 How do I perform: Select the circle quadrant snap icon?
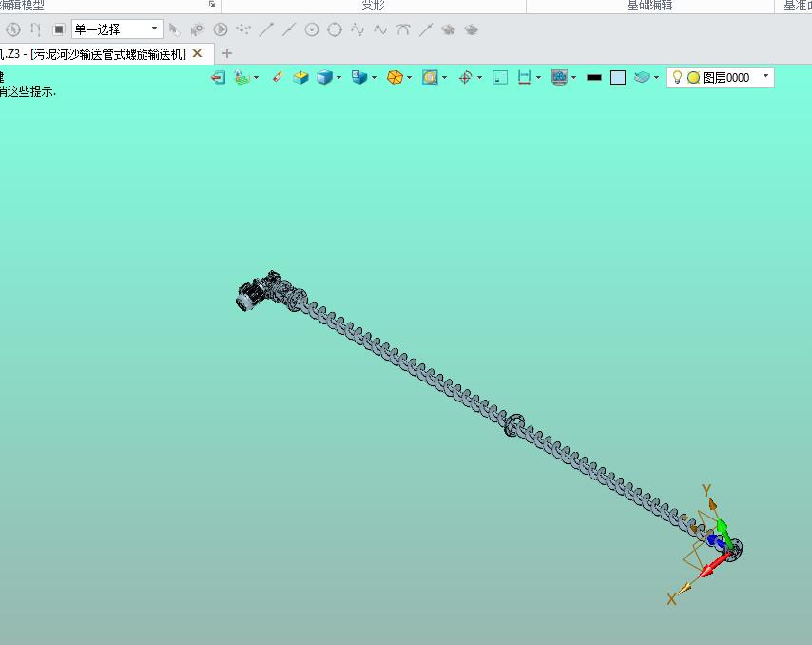coord(335,29)
